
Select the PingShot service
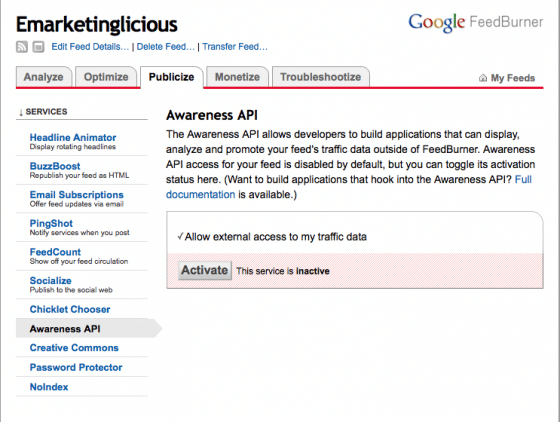pyautogui.click(x=51, y=223)
